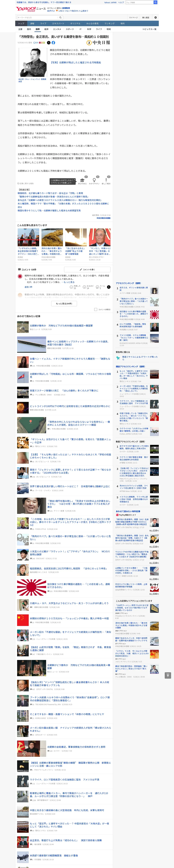Share article on Facebook

coord(53,43)
